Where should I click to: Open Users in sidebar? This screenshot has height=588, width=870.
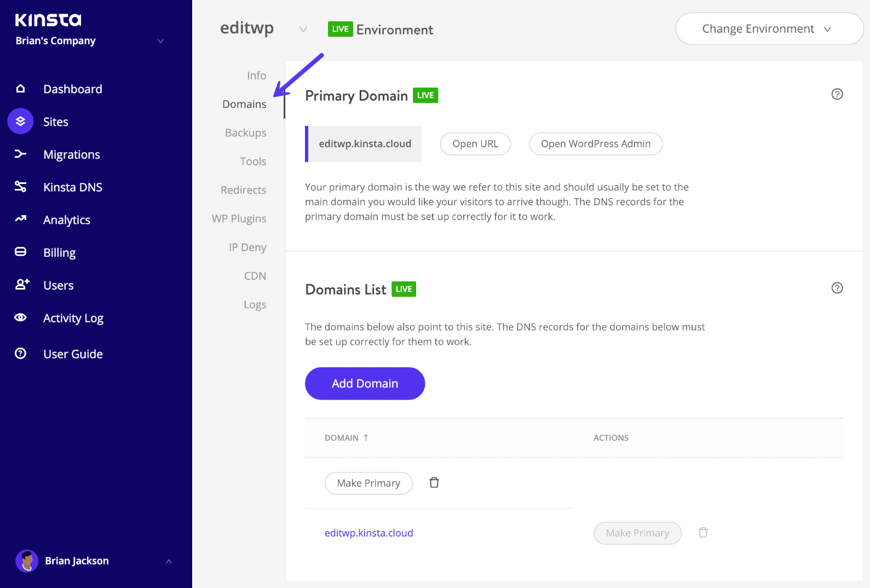(x=59, y=285)
